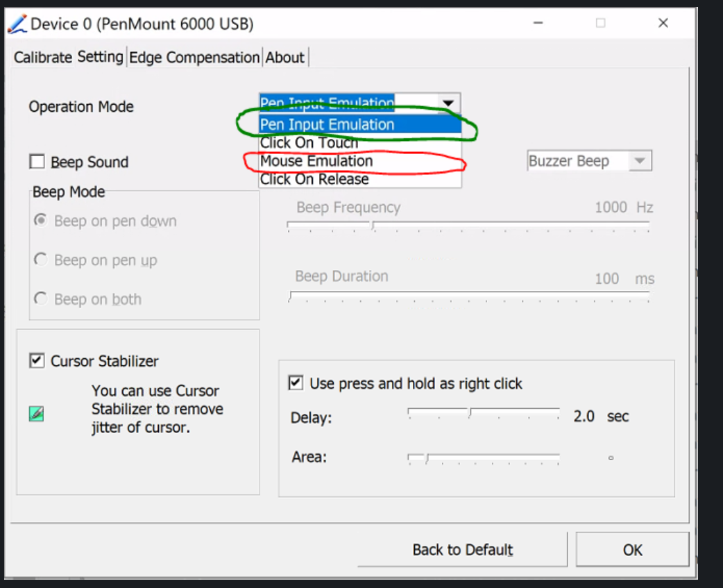Viewport: 723px width, 588px height.
Task: Choose Beep on pen up radio button
Action: pyautogui.click(x=41, y=260)
